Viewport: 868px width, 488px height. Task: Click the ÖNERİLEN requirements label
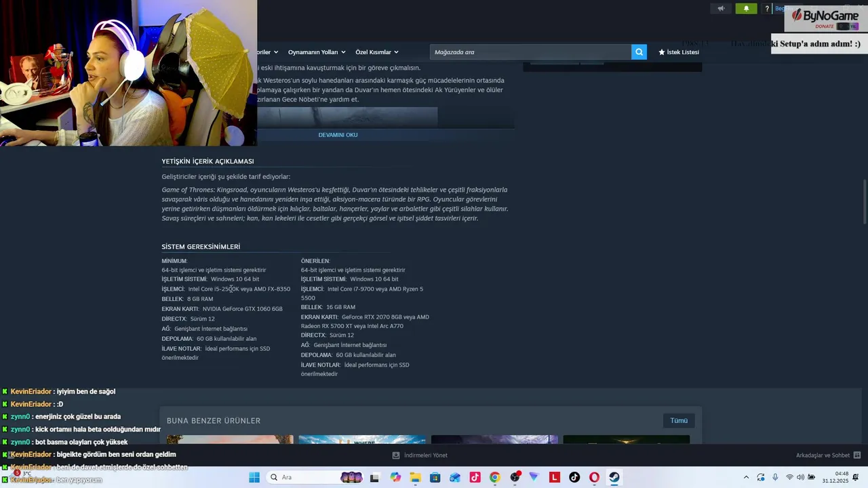coord(315,261)
